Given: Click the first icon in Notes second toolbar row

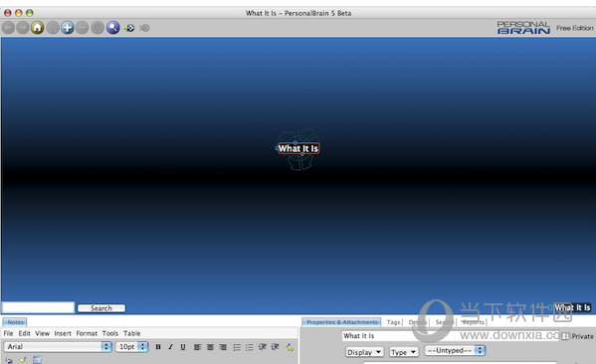Looking at the screenshot, I should 9,360.
